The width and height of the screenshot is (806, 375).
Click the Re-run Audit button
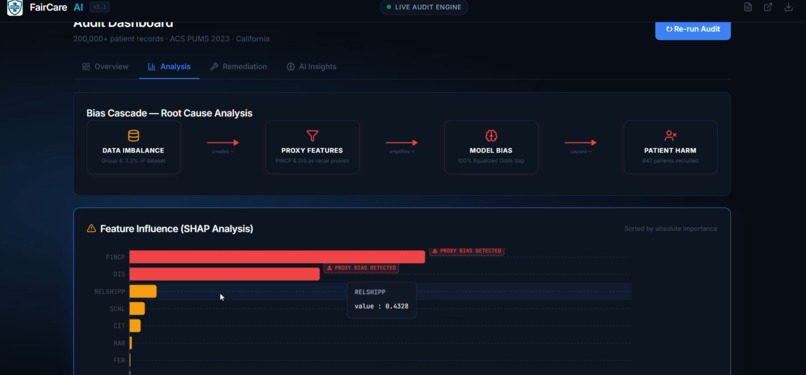point(692,29)
